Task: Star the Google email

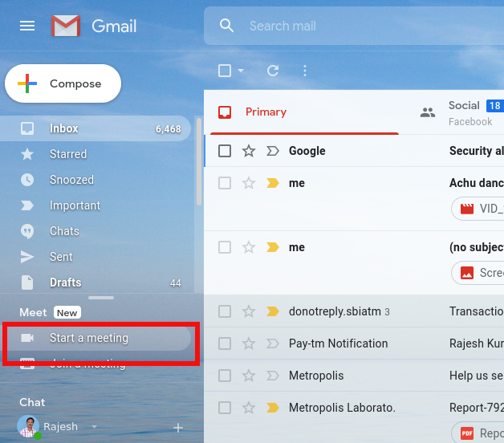Action: tap(249, 151)
